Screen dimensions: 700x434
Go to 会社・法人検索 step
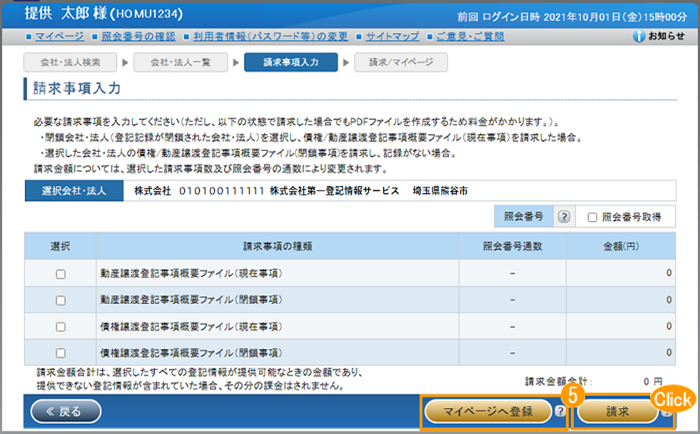click(x=70, y=63)
